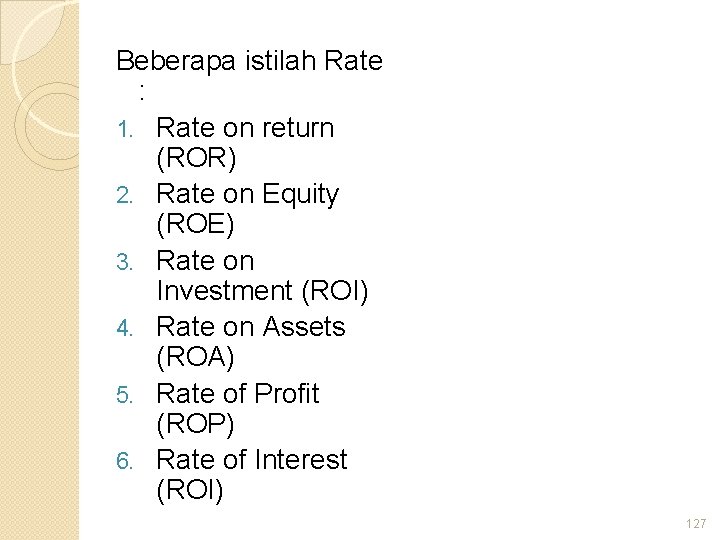Screen dimensions: 720x540
Task: Select the 'Rate of Profit' list item
Action: (x=238, y=393)
